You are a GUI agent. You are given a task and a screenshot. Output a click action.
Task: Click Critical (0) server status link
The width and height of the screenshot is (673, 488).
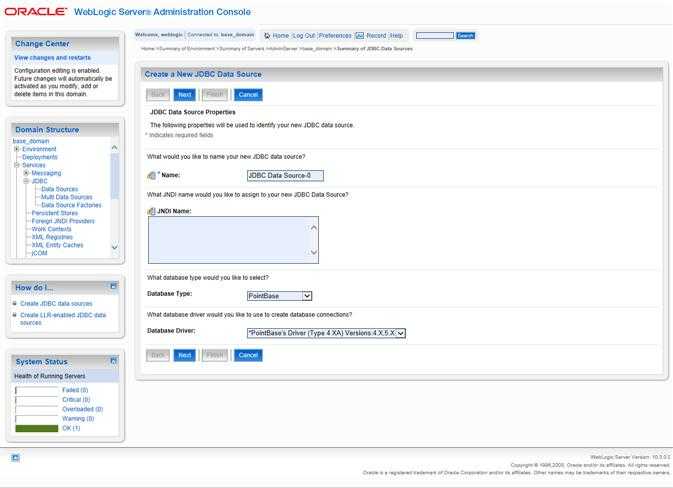[x=76, y=400]
